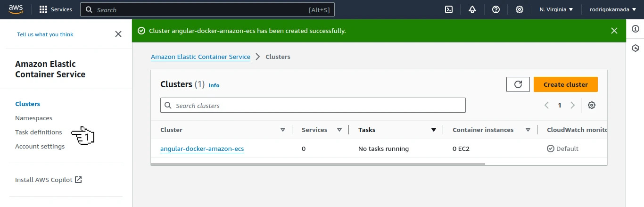Screen dimensions: 644x207
Task: Open the rodrigokamada account menu
Action: click(x=613, y=9)
